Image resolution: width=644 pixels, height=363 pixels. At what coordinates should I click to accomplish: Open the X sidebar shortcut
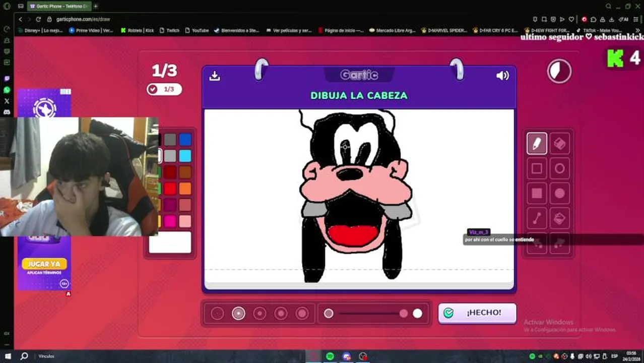(x=7, y=101)
